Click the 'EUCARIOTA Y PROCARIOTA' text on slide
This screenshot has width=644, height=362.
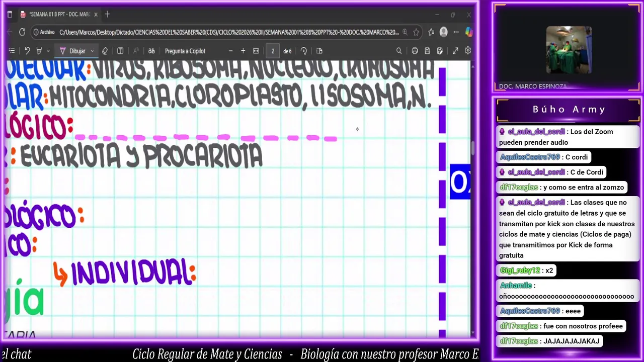pos(141,156)
